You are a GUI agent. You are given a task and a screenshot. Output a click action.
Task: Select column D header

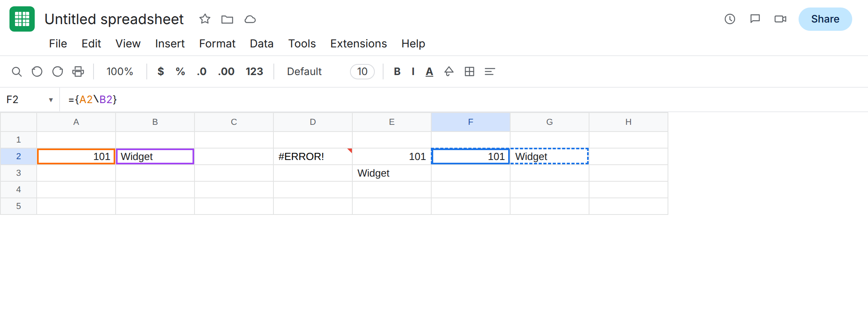(313, 122)
